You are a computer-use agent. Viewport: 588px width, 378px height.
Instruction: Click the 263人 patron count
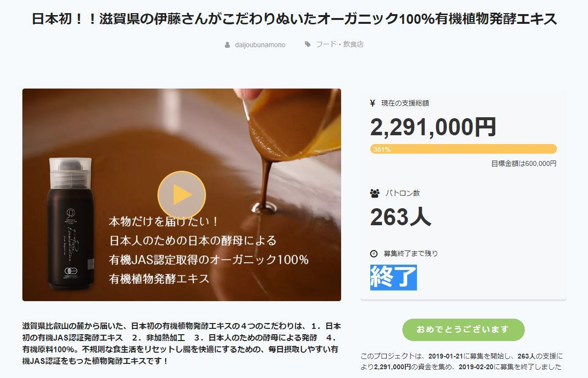click(400, 216)
